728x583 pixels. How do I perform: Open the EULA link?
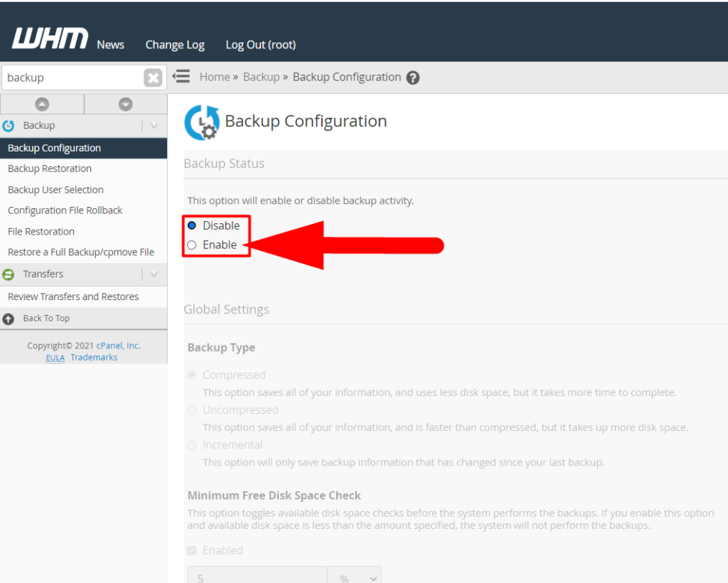(55, 358)
